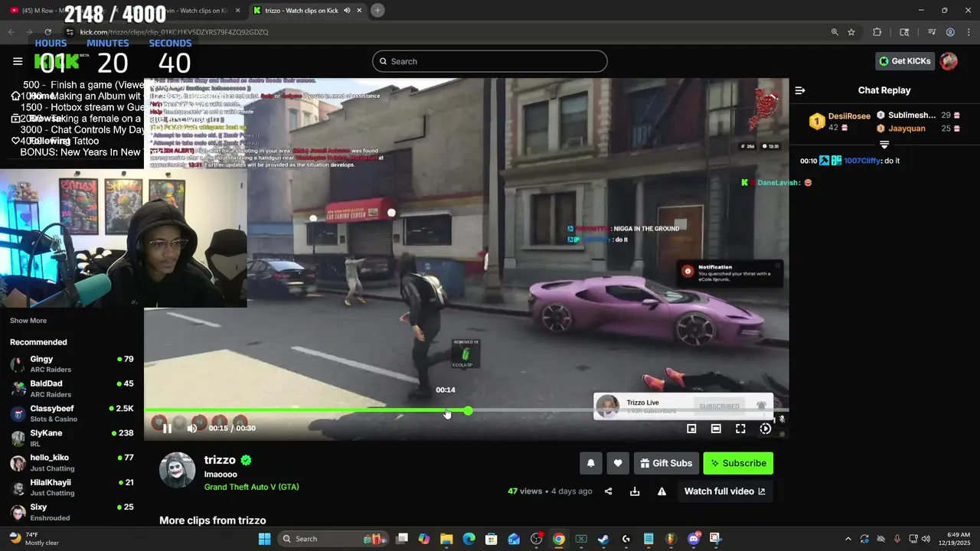Switch to trizzo Watch clips tab
This screenshot has height=551, width=980.
[x=309, y=11]
